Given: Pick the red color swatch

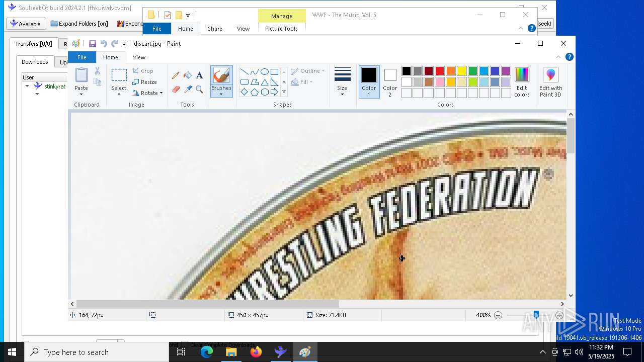Looking at the screenshot, I should [x=440, y=71].
